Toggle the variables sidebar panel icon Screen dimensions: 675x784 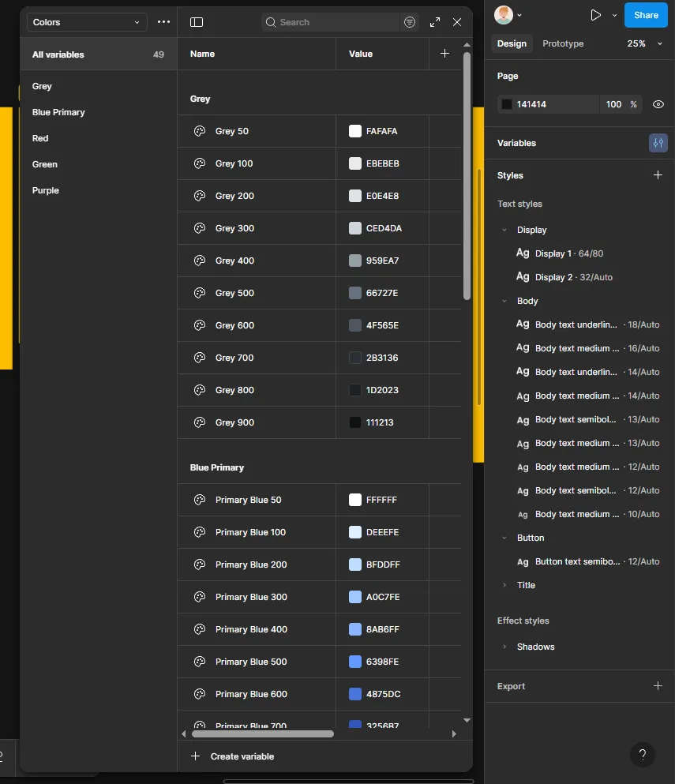pyautogui.click(x=197, y=22)
